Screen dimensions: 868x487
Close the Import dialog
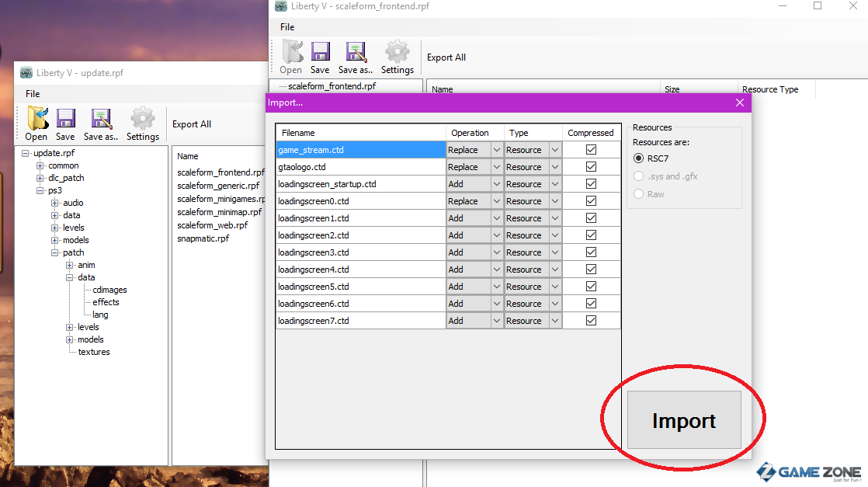[740, 103]
